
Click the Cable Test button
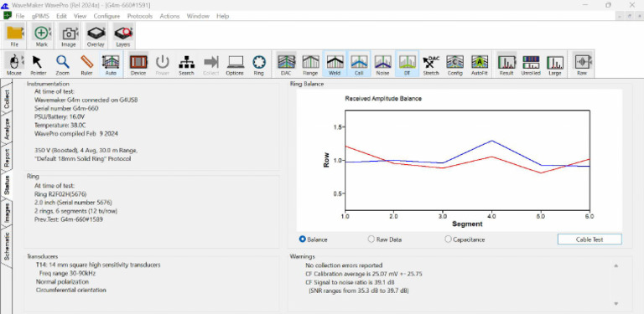[589, 239]
